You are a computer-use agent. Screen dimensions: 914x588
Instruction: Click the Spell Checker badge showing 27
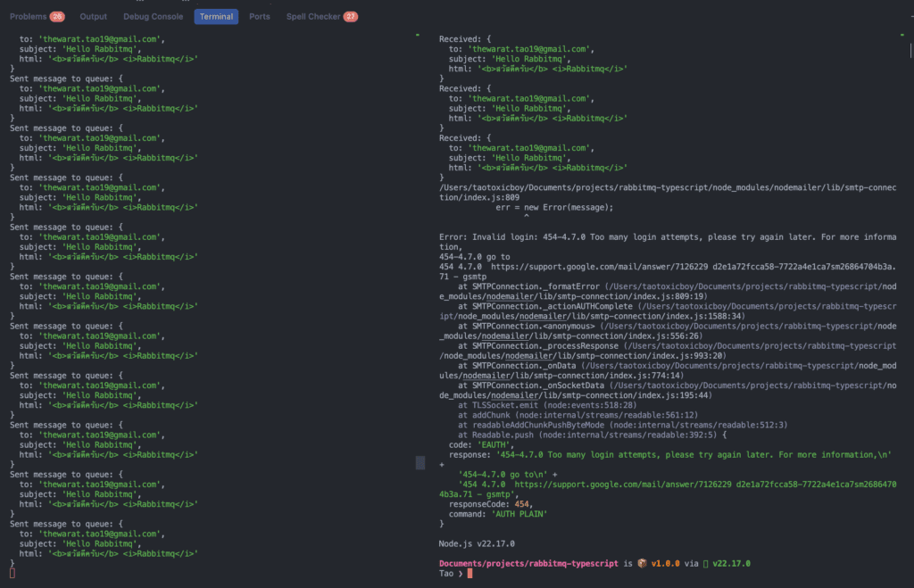click(x=351, y=16)
